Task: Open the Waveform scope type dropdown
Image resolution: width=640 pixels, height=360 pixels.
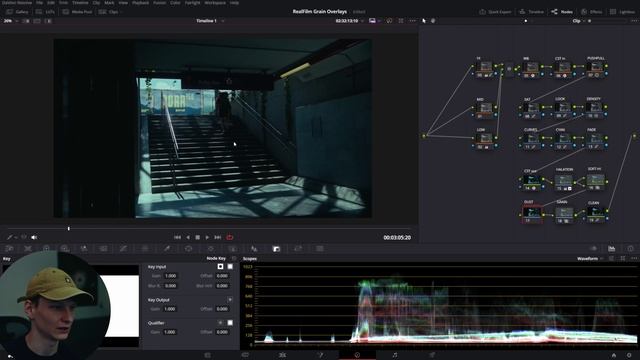Action: 590,259
